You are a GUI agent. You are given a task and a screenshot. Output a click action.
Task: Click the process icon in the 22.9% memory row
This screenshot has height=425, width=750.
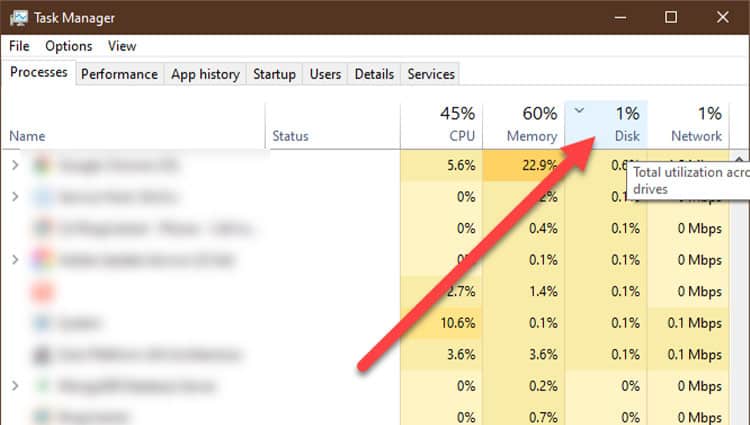[x=43, y=165]
